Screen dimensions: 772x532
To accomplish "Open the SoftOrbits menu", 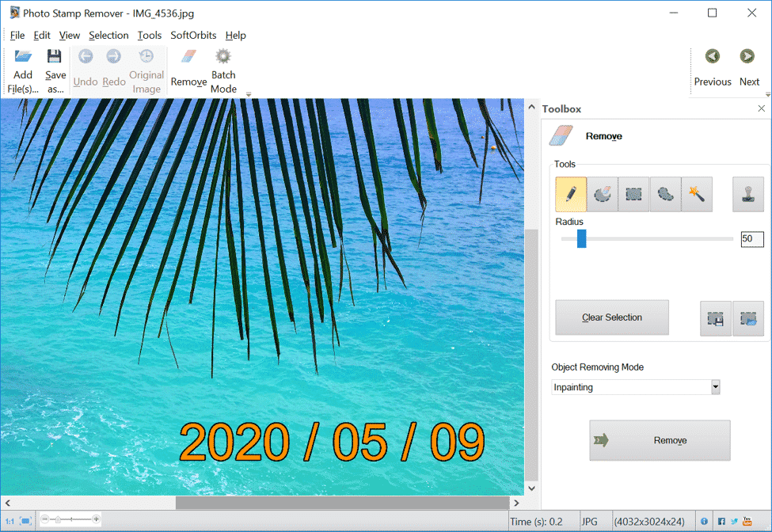I will [193, 36].
